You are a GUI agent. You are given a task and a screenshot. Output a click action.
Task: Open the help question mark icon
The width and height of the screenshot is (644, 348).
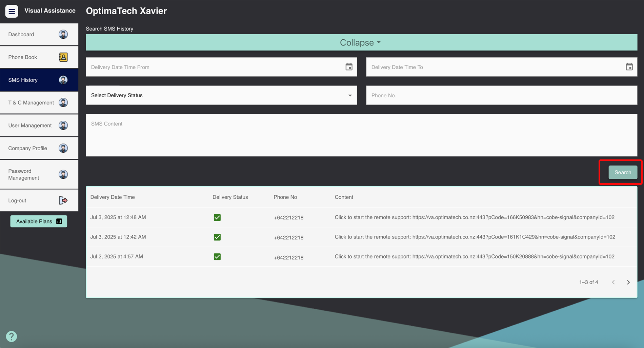click(12, 336)
